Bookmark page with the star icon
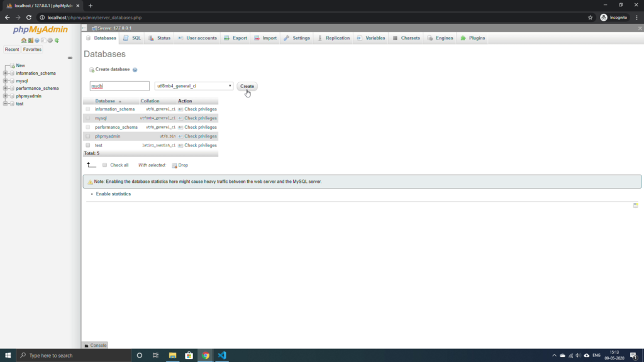 point(590,18)
